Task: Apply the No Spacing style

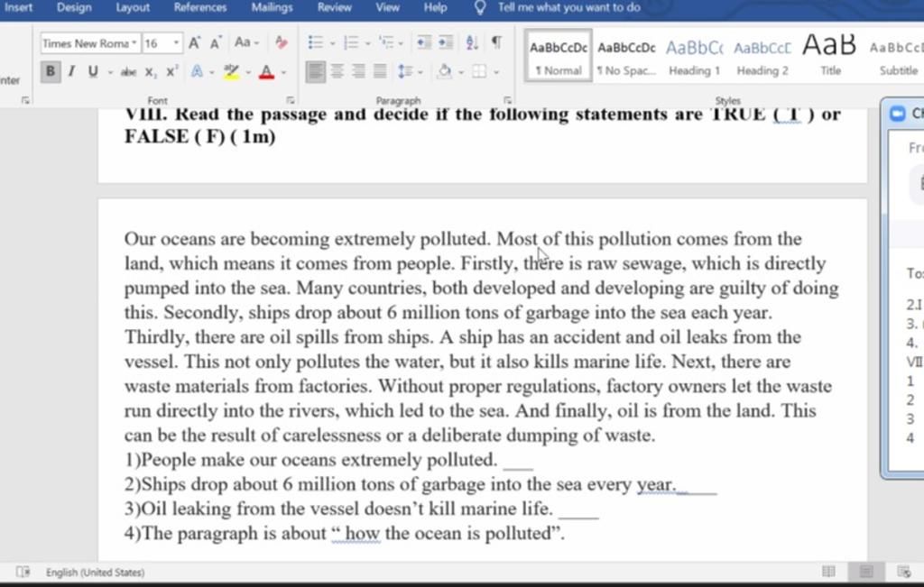Action: [626, 57]
